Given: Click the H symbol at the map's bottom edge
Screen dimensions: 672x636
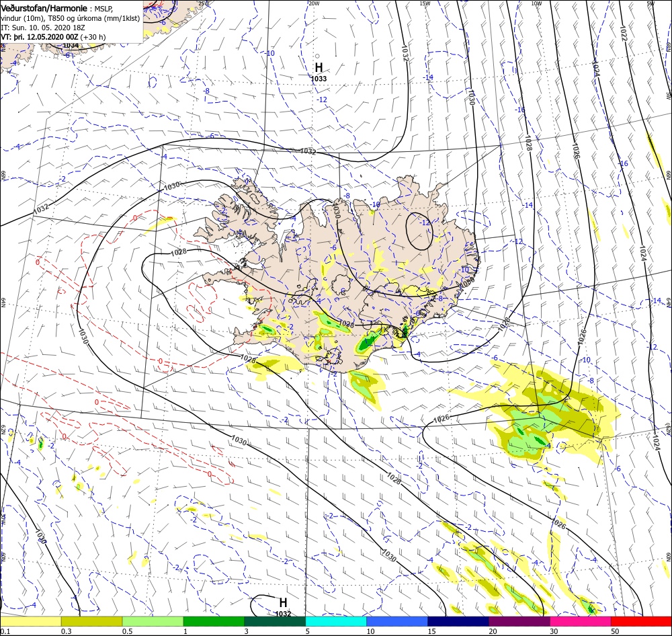Looking at the screenshot, I should point(283,602).
